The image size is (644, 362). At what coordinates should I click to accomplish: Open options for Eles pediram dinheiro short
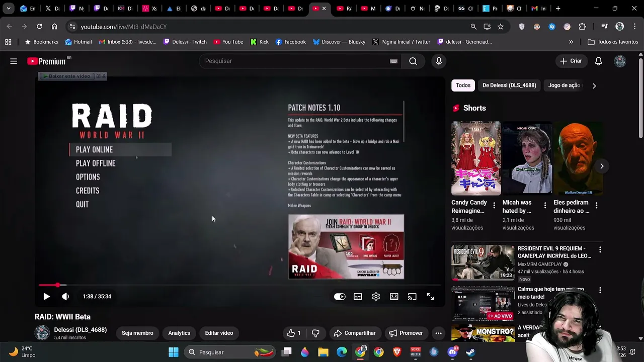(596, 205)
